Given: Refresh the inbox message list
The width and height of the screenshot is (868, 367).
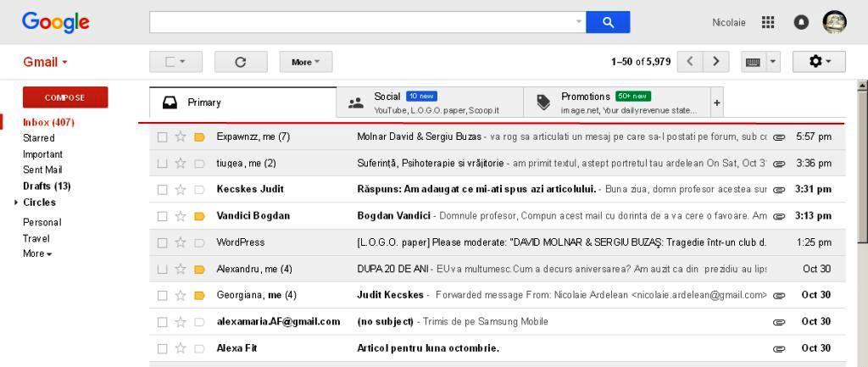Looking at the screenshot, I should point(241,62).
